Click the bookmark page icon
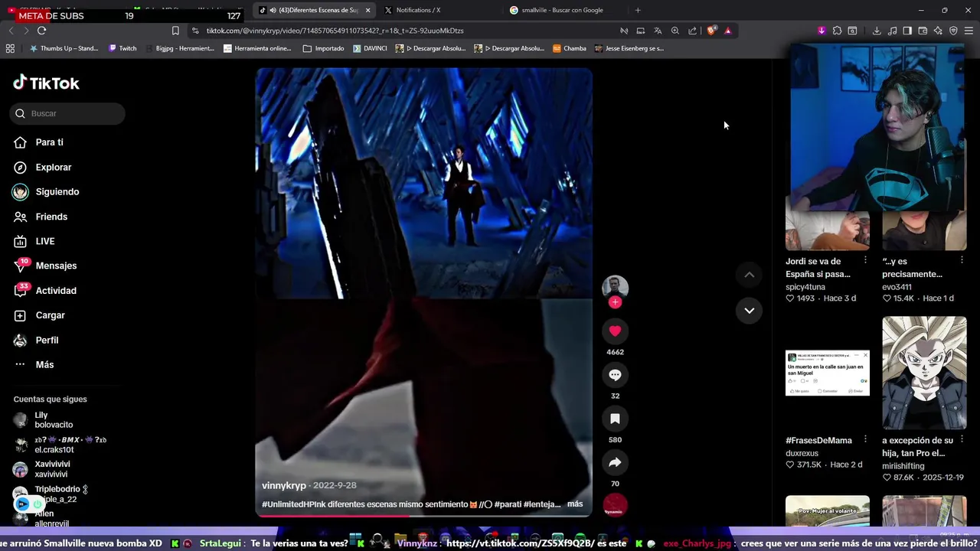 (175, 31)
